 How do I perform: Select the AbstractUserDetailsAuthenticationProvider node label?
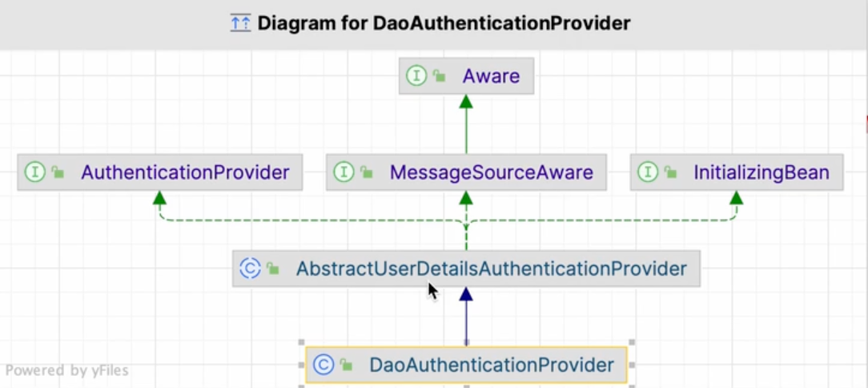491,269
